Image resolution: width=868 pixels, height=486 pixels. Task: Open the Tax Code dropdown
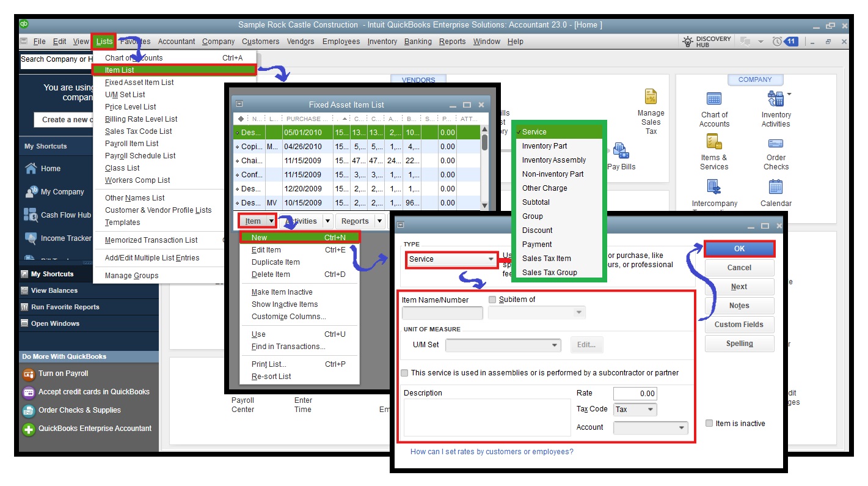coord(635,410)
